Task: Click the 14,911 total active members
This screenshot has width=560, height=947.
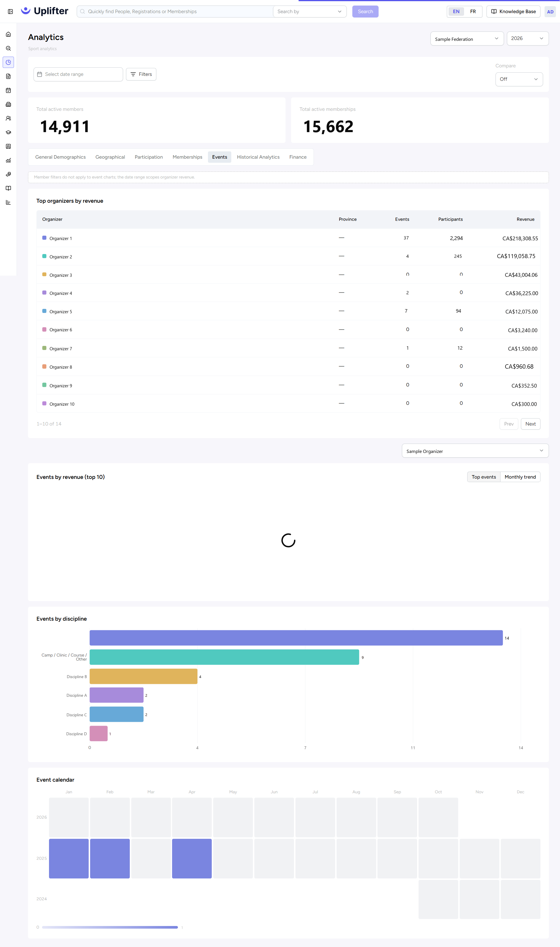Action: point(65,127)
